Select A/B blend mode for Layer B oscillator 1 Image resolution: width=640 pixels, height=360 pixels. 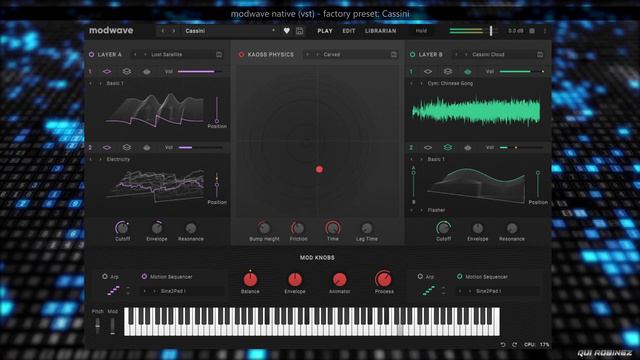click(448, 71)
